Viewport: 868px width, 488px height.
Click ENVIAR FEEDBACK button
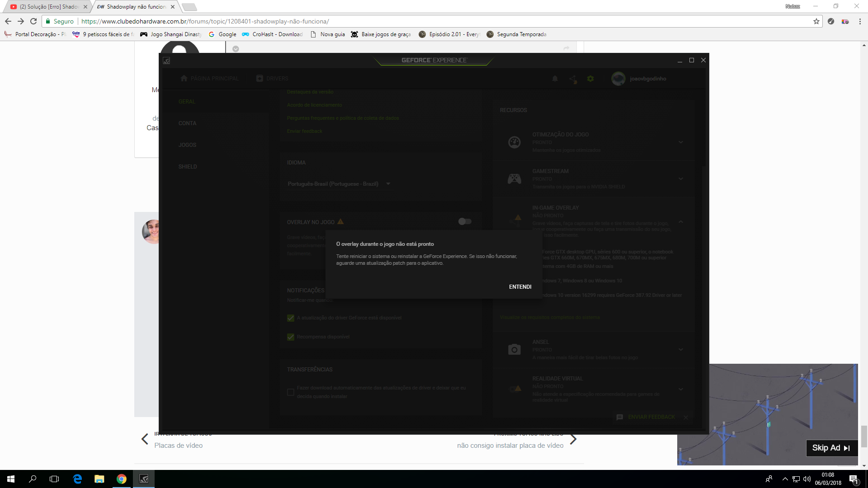tap(646, 417)
